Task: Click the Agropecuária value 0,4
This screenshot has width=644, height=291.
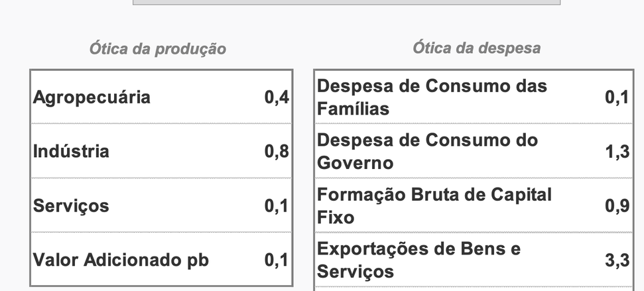Action: (x=277, y=97)
